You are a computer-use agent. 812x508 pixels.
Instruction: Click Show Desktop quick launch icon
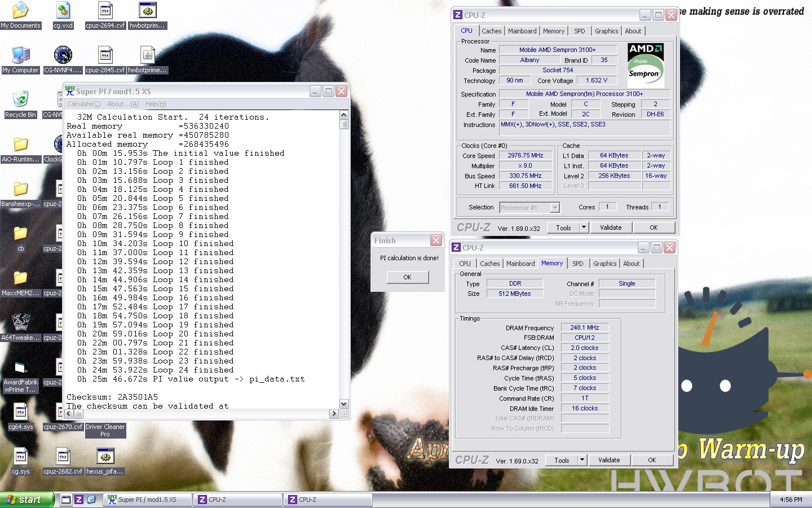pos(67,500)
